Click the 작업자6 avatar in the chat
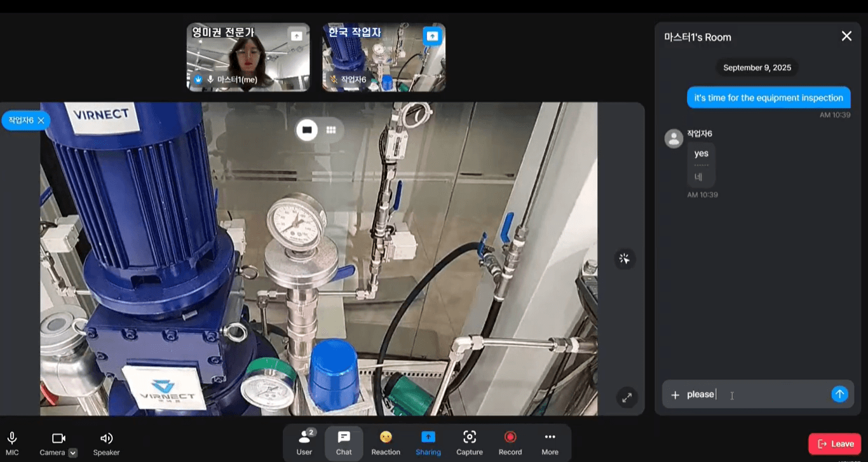 click(674, 139)
